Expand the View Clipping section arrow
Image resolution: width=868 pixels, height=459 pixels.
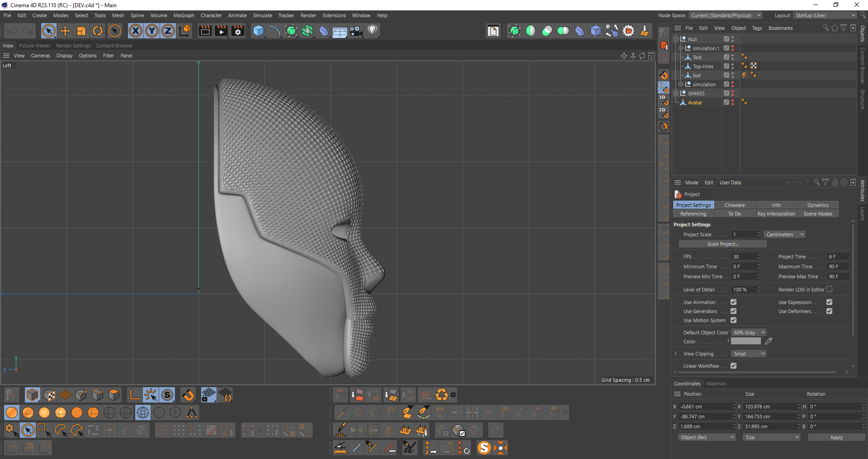pyautogui.click(x=675, y=354)
